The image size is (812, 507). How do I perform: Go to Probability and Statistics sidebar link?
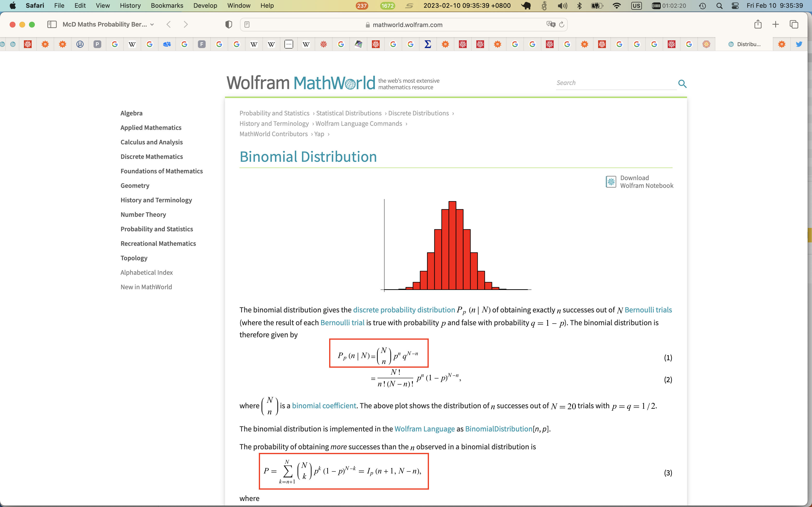pos(157,229)
